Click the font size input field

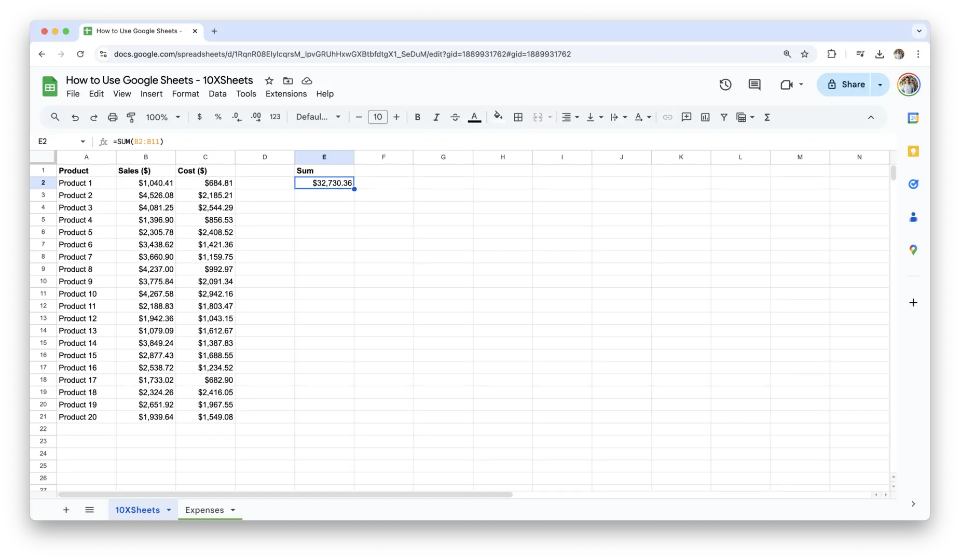point(378,117)
